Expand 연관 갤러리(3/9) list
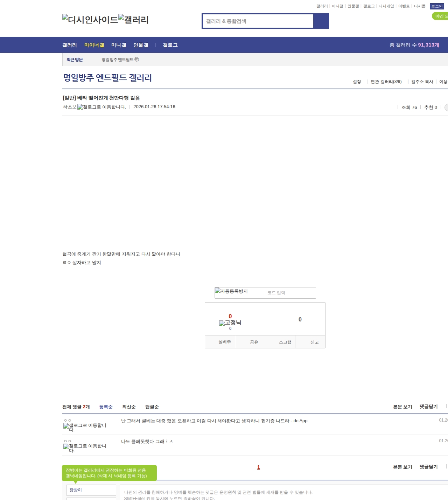This screenshot has height=500, width=448. [386, 82]
